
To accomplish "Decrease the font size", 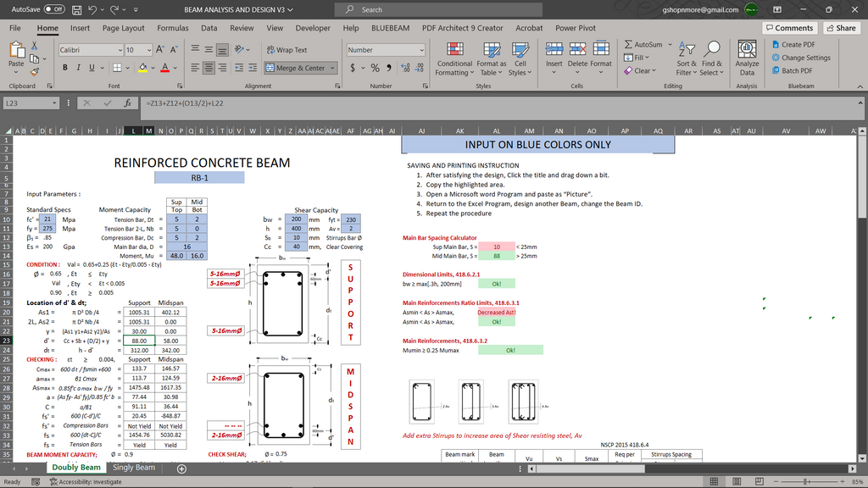I will point(173,50).
